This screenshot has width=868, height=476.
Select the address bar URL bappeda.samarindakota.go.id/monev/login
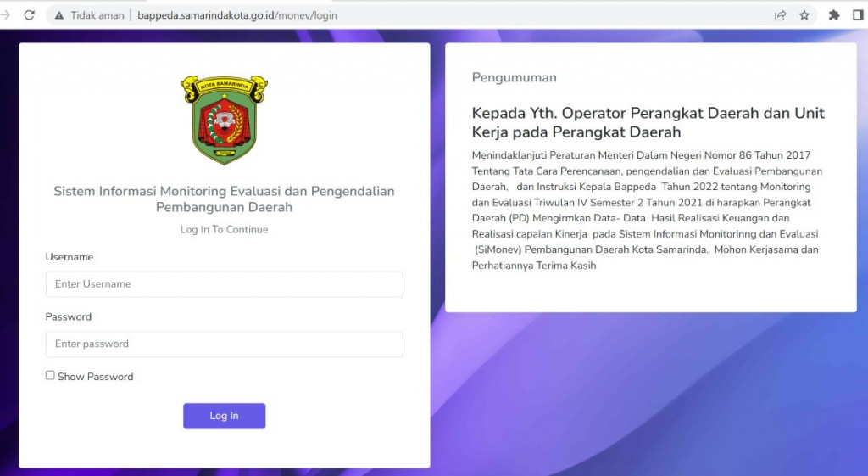[x=237, y=15]
